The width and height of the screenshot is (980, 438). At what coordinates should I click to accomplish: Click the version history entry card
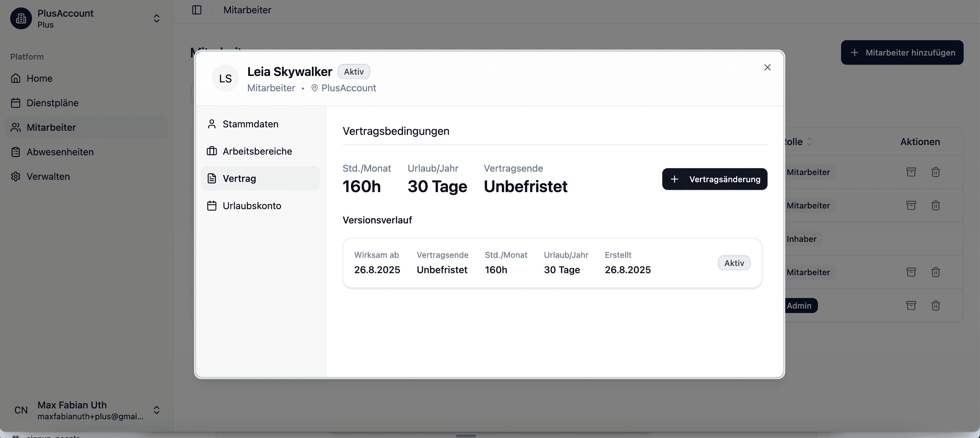coord(552,263)
